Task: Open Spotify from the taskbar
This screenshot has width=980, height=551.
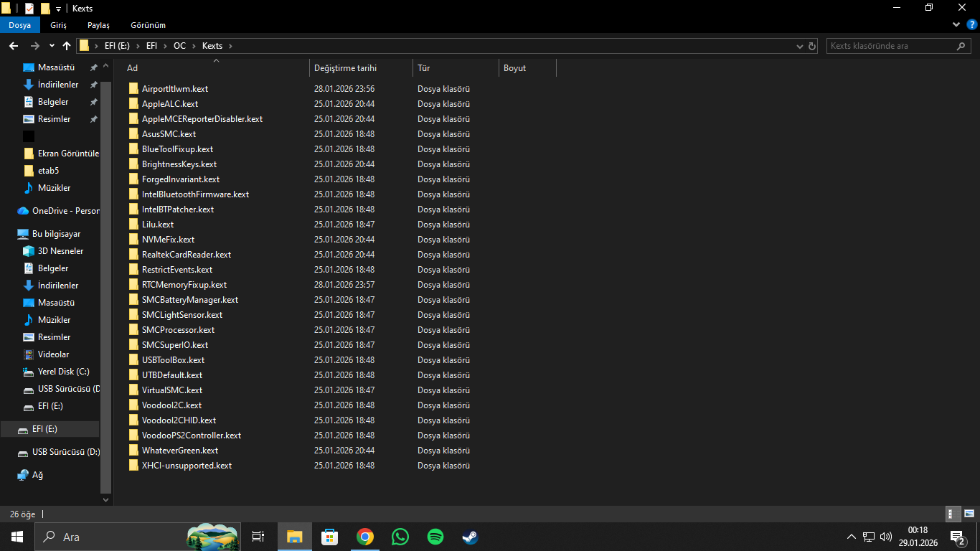Action: click(x=435, y=537)
